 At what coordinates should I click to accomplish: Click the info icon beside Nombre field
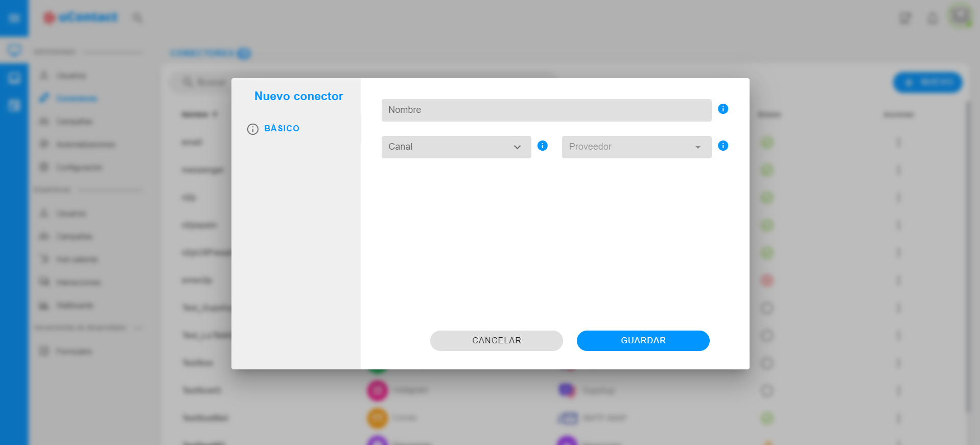[723, 109]
